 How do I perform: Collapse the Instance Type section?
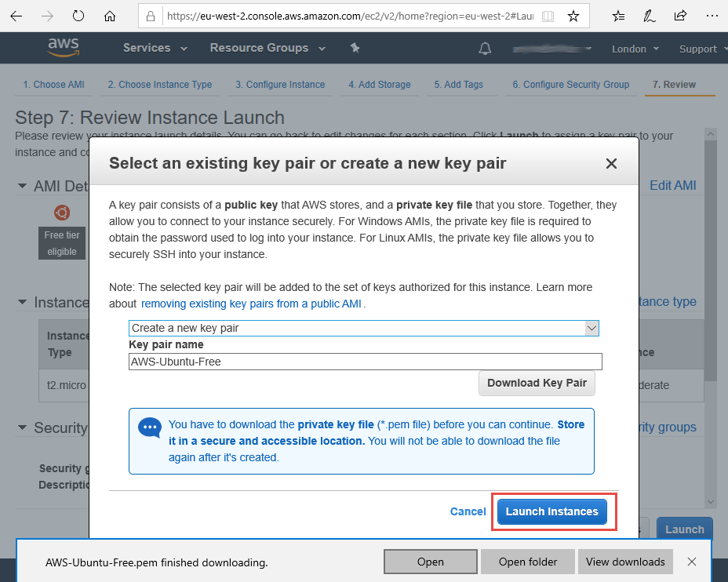pos(22,302)
